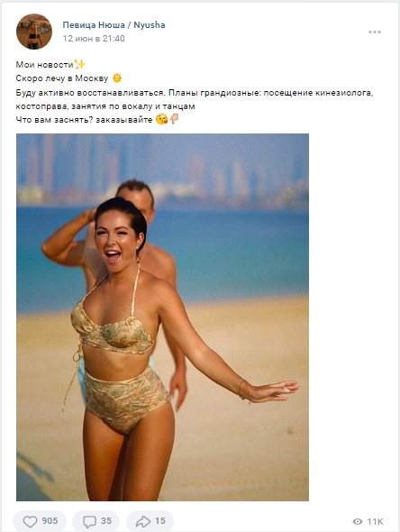Click the text Что вам заснять? заказывайте
The image size is (400, 532).
(x=84, y=120)
